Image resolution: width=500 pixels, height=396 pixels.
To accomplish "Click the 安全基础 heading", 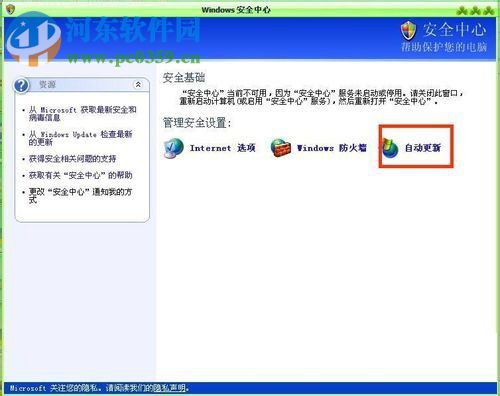I will click(x=184, y=78).
